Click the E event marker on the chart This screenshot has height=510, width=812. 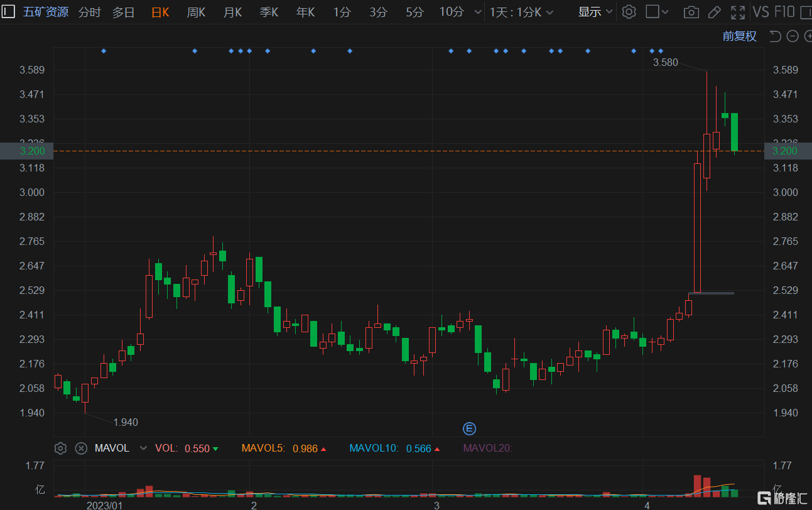[469, 428]
